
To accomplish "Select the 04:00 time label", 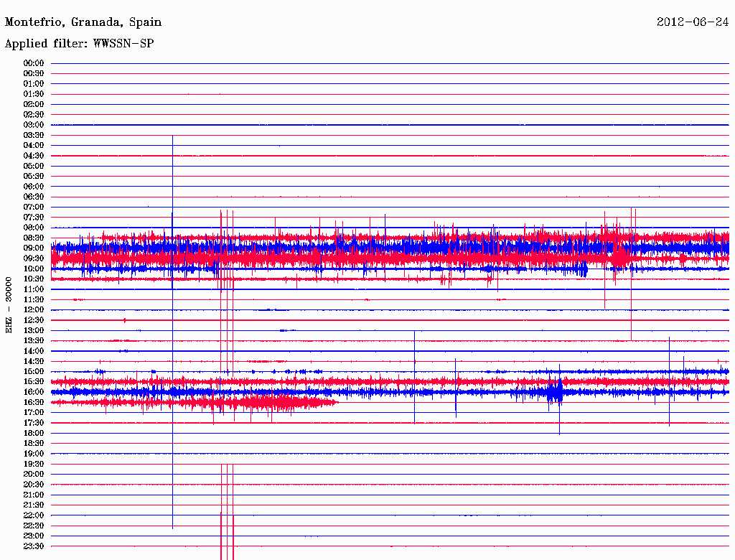I will point(33,146).
